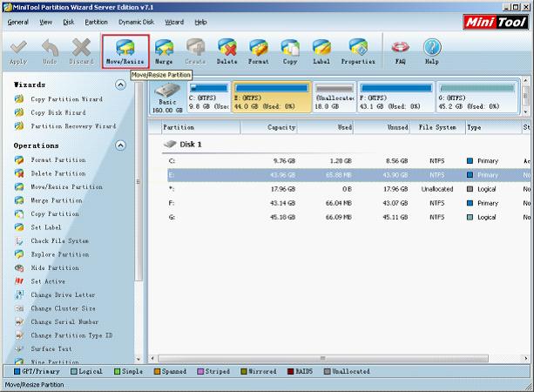Collapse the Wizards section
The height and width of the screenshot is (392, 534).
tap(120, 84)
